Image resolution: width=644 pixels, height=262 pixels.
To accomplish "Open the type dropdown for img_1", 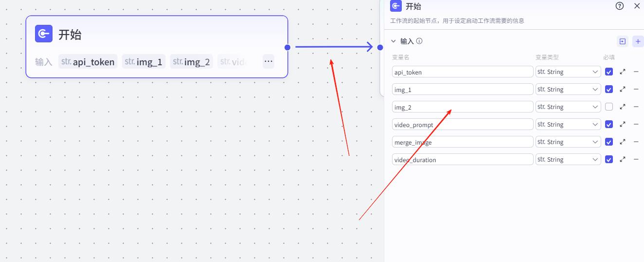I will click(x=568, y=90).
